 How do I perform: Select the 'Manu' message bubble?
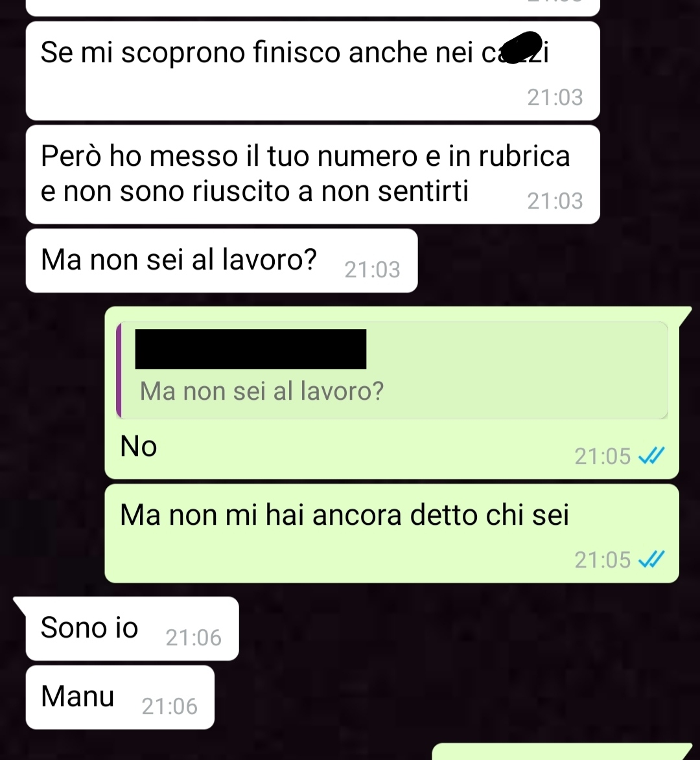[120, 697]
